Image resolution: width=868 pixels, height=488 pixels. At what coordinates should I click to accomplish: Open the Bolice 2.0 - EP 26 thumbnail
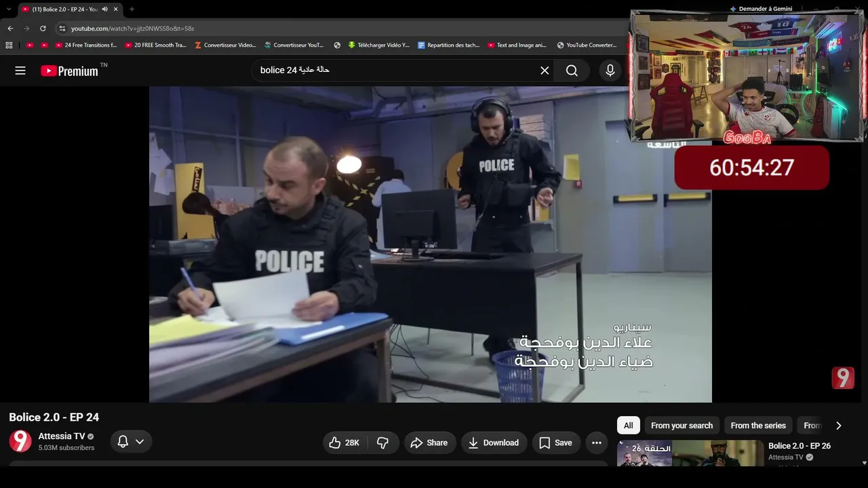[x=690, y=453]
